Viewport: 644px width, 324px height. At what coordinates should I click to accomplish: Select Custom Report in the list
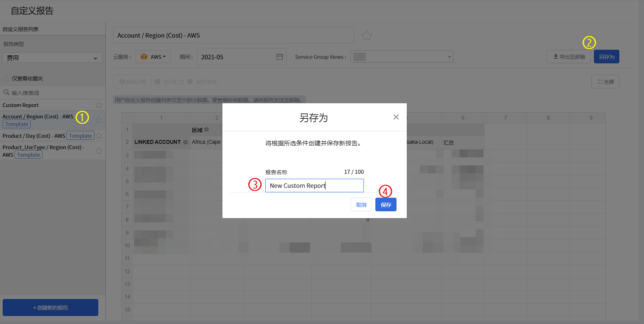[21, 105]
